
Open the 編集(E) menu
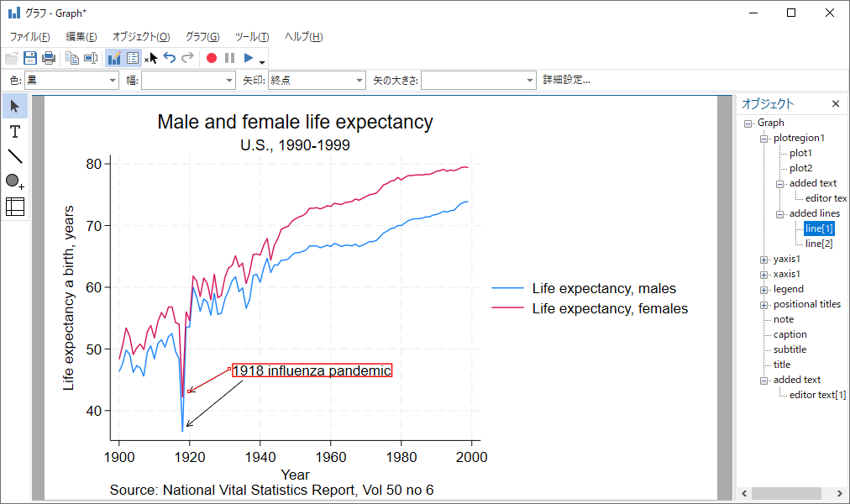pyautogui.click(x=81, y=37)
